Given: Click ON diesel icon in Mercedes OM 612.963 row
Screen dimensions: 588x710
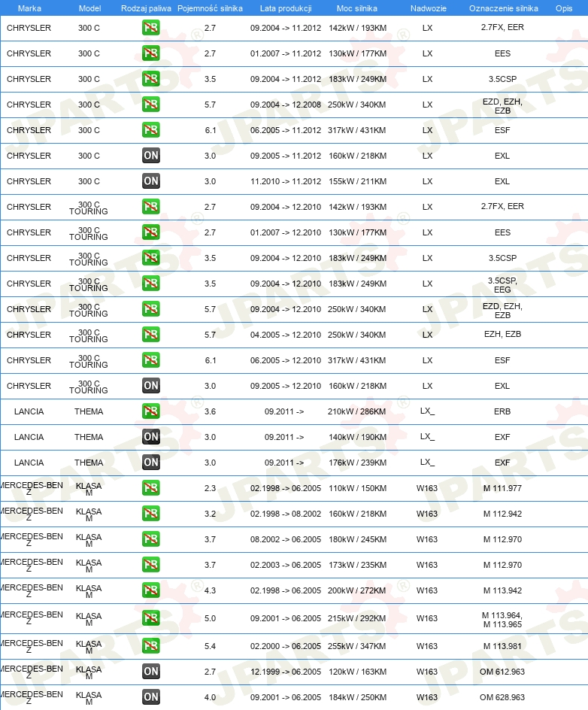Looking at the screenshot, I should (x=150, y=672).
